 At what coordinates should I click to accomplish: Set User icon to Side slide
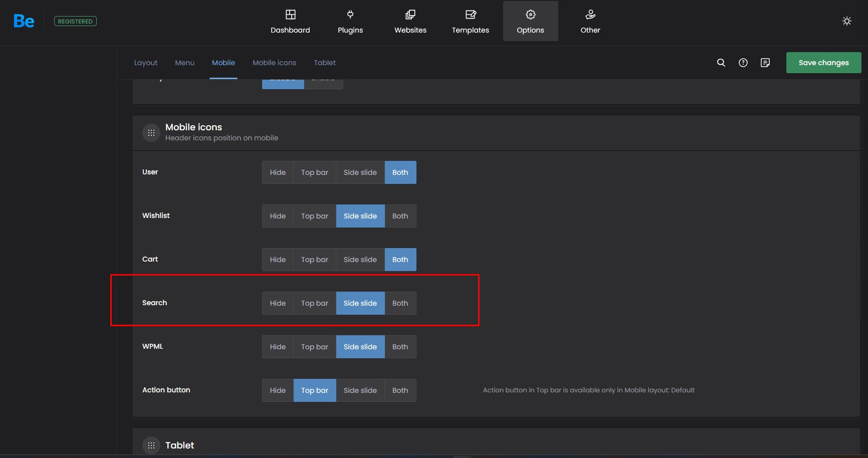[360, 172]
